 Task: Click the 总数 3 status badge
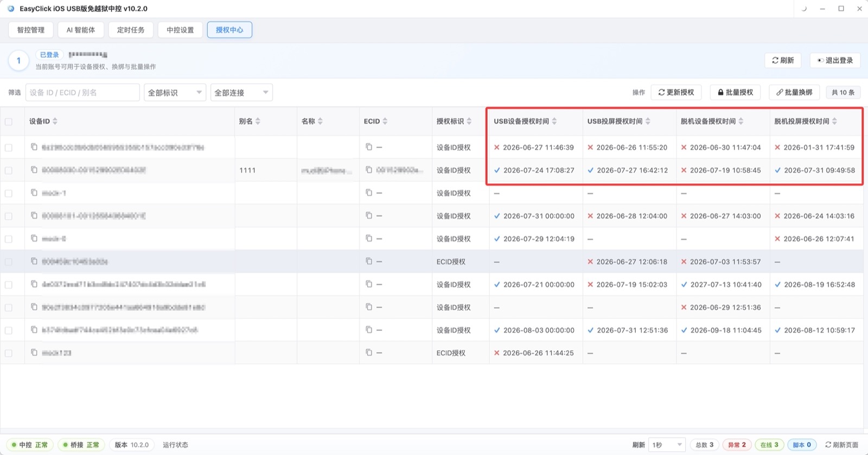point(705,445)
